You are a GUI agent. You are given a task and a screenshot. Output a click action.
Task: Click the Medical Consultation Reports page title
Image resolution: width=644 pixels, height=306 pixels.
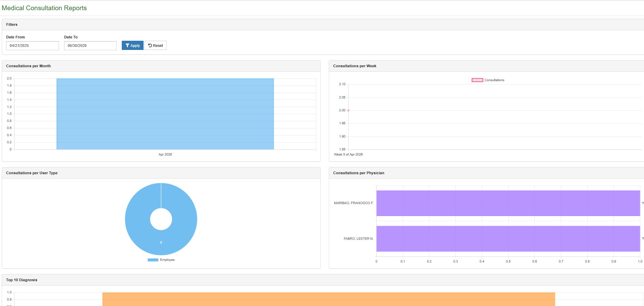point(44,8)
